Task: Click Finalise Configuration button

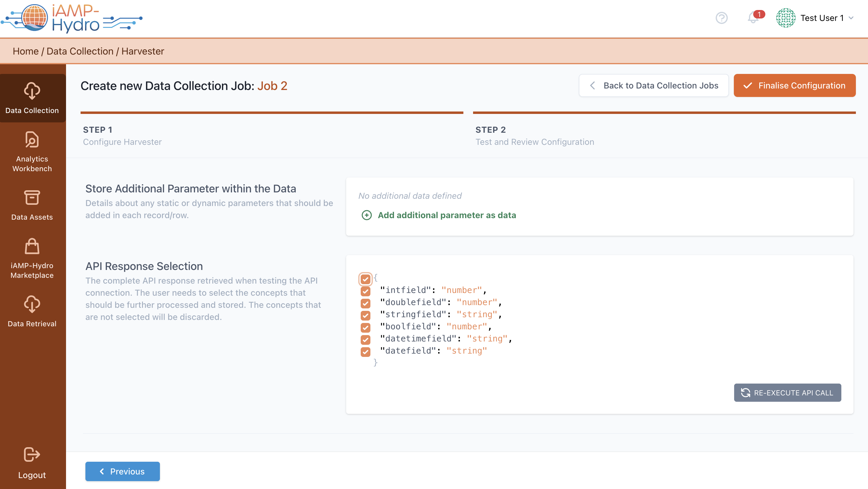Action: pyautogui.click(x=794, y=86)
